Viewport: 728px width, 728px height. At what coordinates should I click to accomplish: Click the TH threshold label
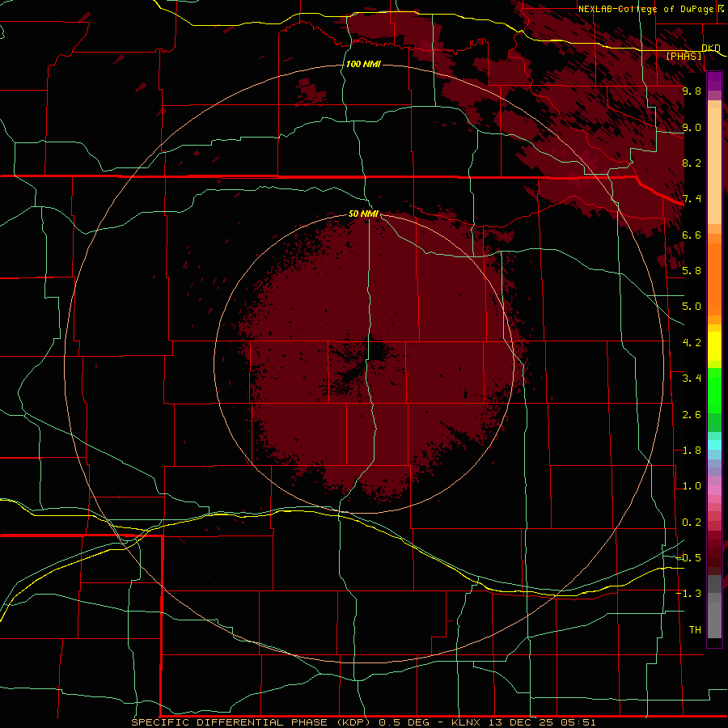(695, 629)
